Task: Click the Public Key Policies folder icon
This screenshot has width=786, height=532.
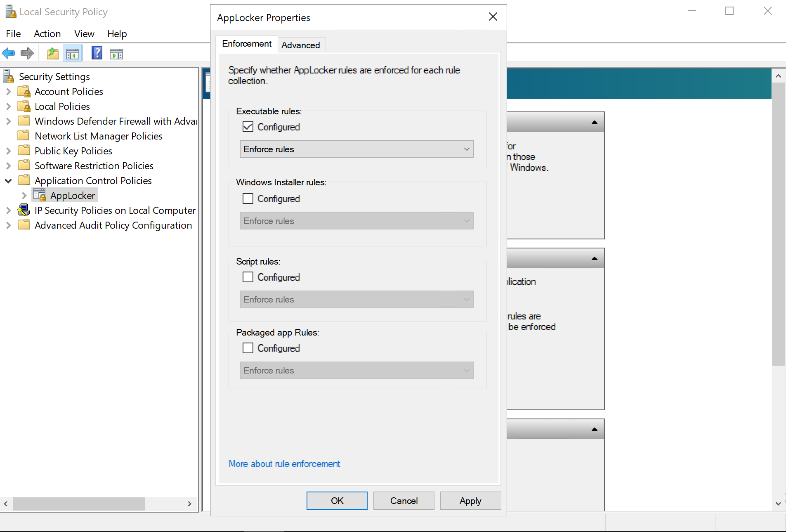Action: click(x=24, y=150)
